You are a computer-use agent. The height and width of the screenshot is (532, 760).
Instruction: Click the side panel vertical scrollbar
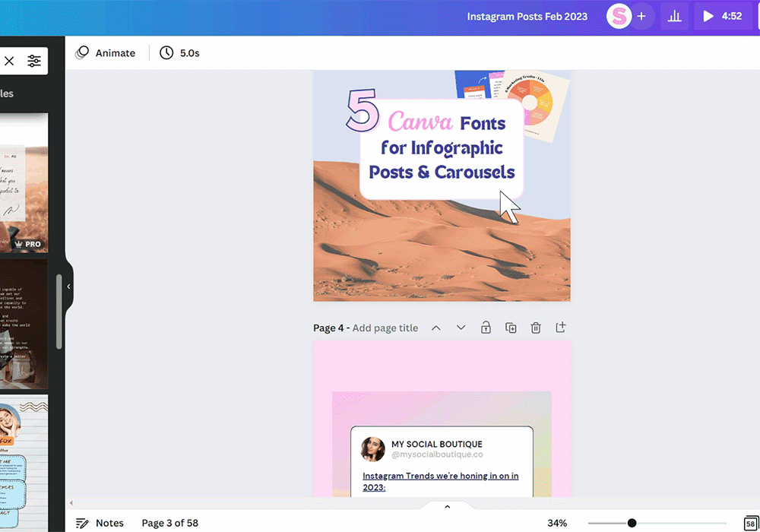(x=59, y=312)
